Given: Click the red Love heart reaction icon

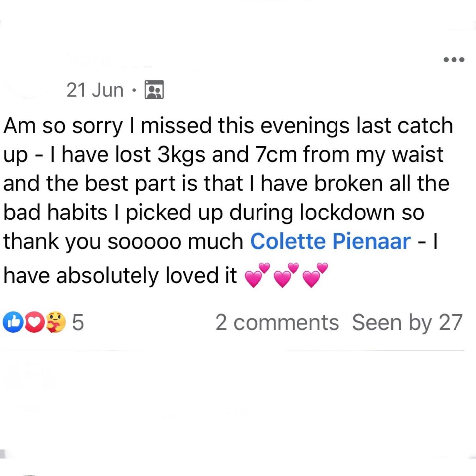Looking at the screenshot, I should click(x=34, y=322).
